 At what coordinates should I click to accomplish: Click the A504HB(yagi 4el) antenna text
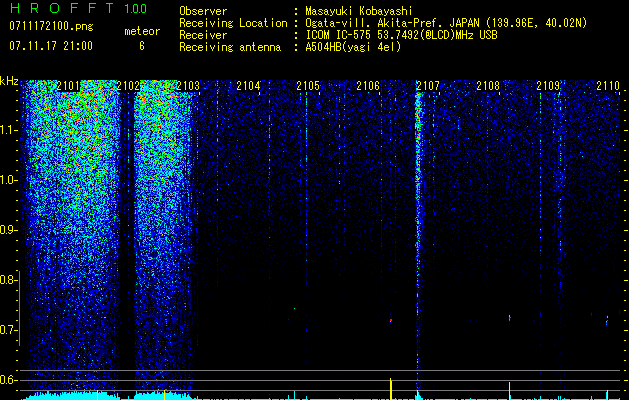point(353,47)
